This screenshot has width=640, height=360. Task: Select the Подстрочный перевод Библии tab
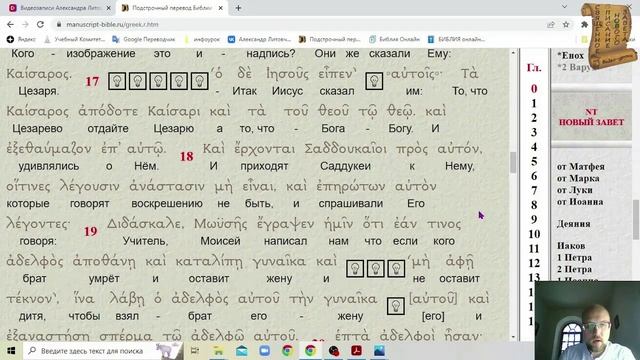[x=172, y=8]
